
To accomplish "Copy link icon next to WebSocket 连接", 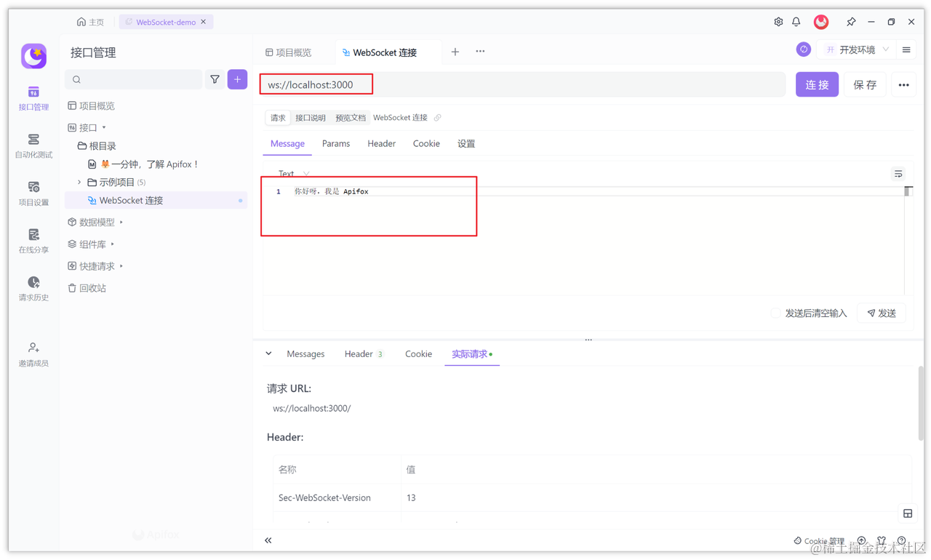I will point(437,118).
